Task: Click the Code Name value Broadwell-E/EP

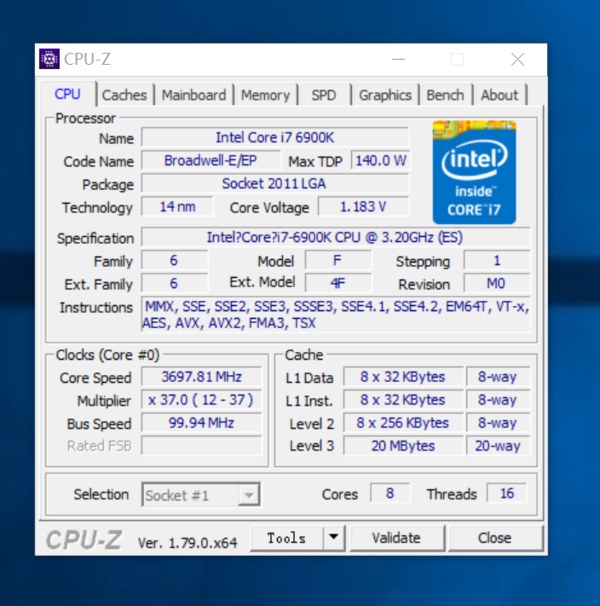Action: pyautogui.click(x=210, y=160)
